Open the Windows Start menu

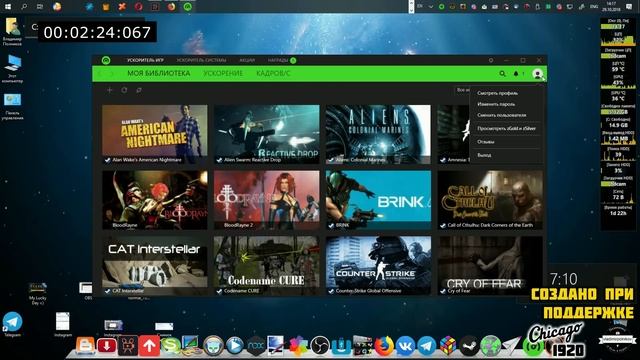coord(7,7)
